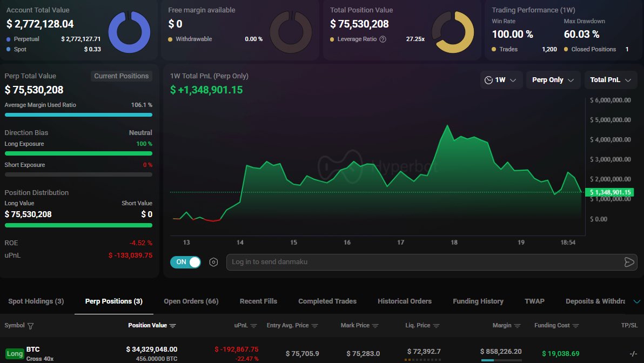Screen dimensions: 644x363
Task: Click the Short Exposure grey bar
Action: (78, 174)
